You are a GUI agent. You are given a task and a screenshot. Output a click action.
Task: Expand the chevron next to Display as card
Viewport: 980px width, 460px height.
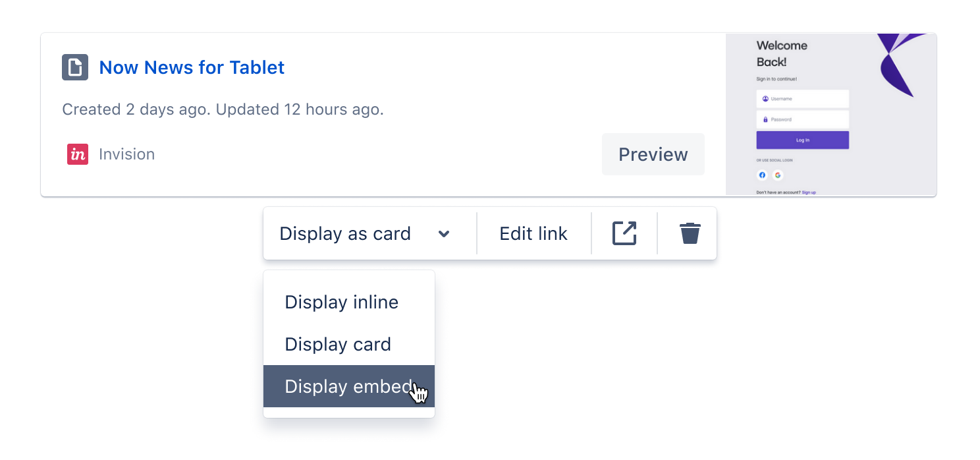(x=444, y=233)
